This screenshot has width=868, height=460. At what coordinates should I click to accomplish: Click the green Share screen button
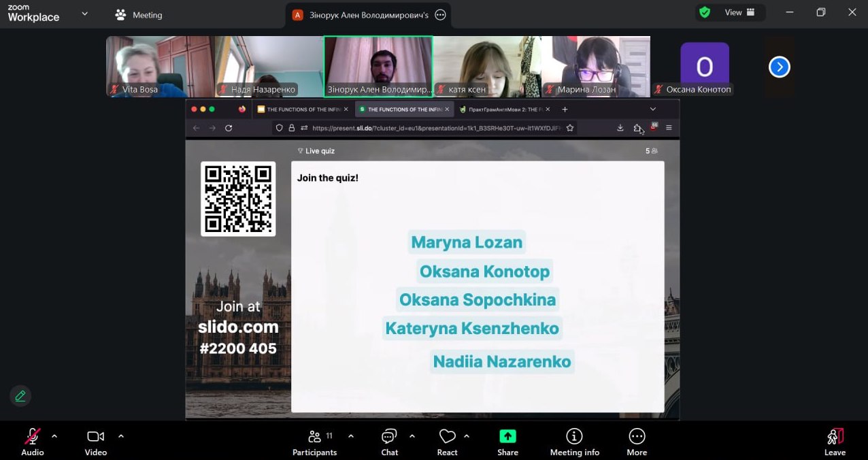coord(507,442)
